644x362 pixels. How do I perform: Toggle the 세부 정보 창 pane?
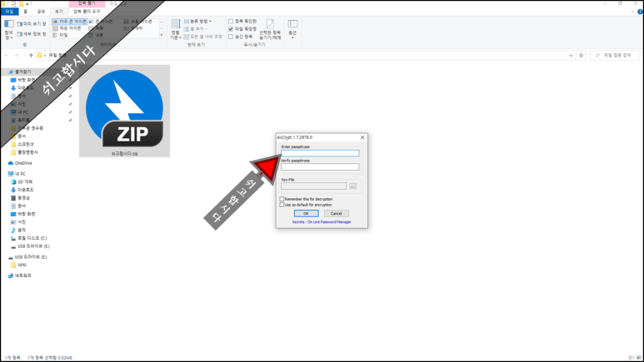[x=32, y=34]
